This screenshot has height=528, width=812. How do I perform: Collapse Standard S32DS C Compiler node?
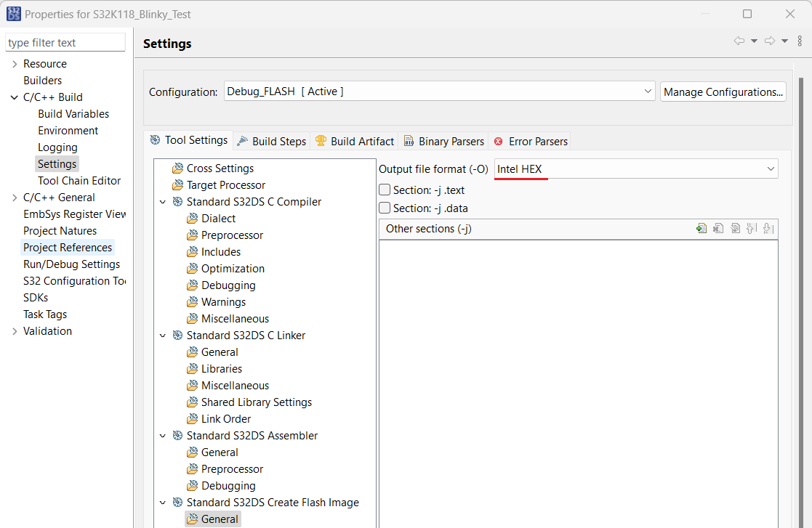click(x=163, y=202)
